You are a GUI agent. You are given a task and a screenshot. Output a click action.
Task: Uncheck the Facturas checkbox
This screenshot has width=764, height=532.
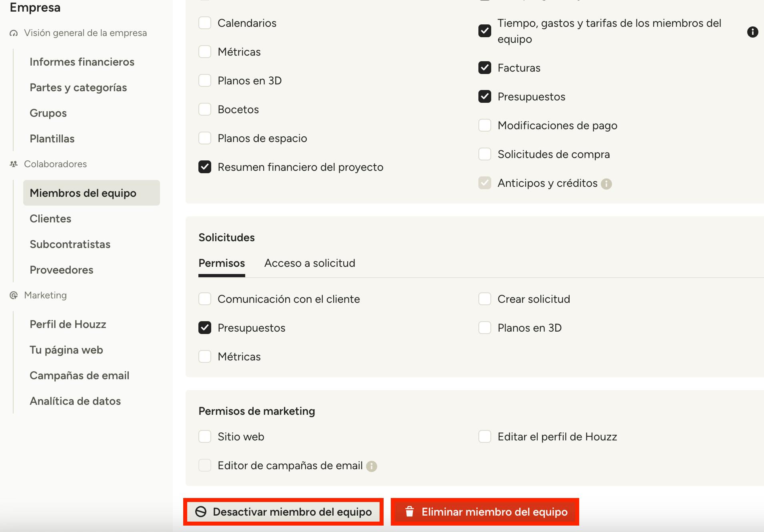click(x=485, y=68)
